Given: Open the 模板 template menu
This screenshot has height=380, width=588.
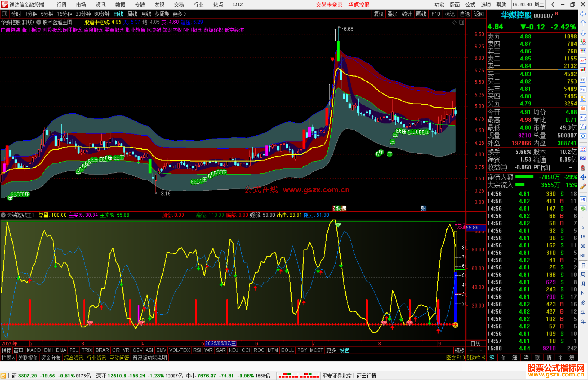Looking at the screenshot, I should click(x=460, y=350).
